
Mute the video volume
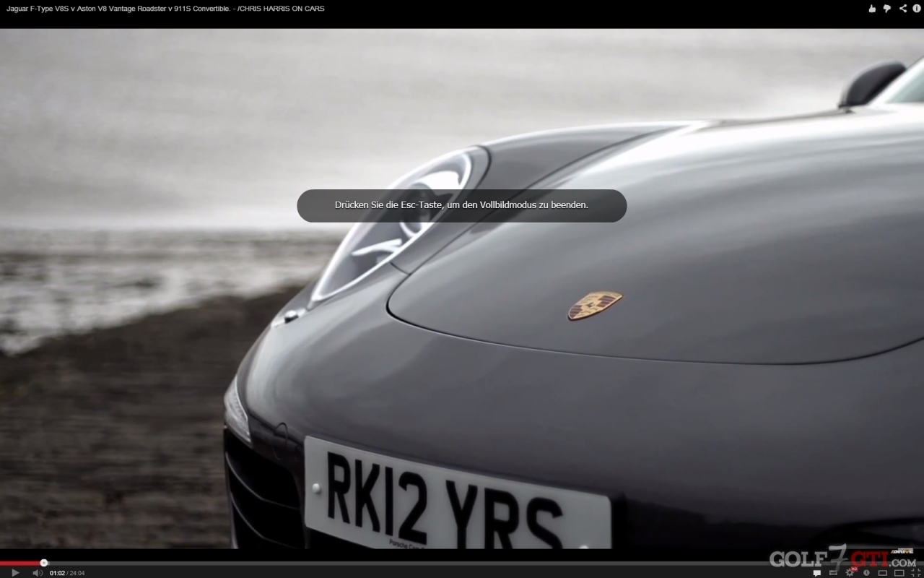click(38, 573)
